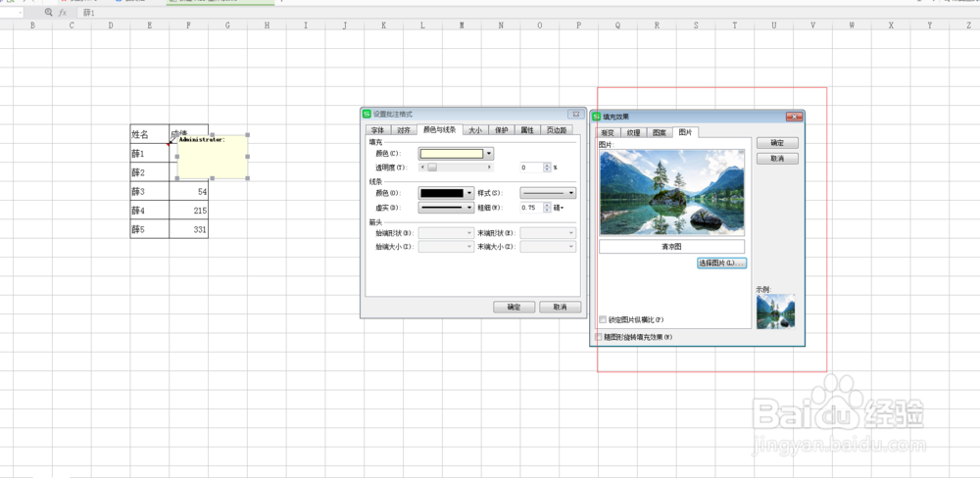Click the Administrator comment box
Image resolution: width=980 pixels, height=478 pixels.
coord(213,157)
